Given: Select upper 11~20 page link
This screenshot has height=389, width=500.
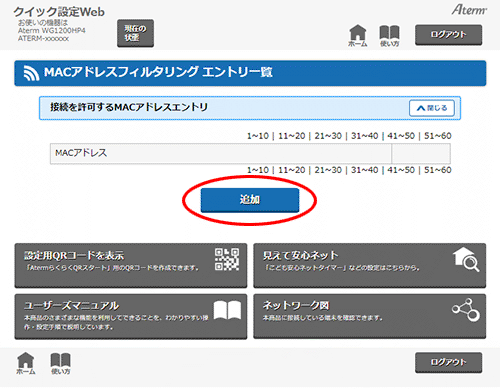Looking at the screenshot, I should [x=292, y=136].
